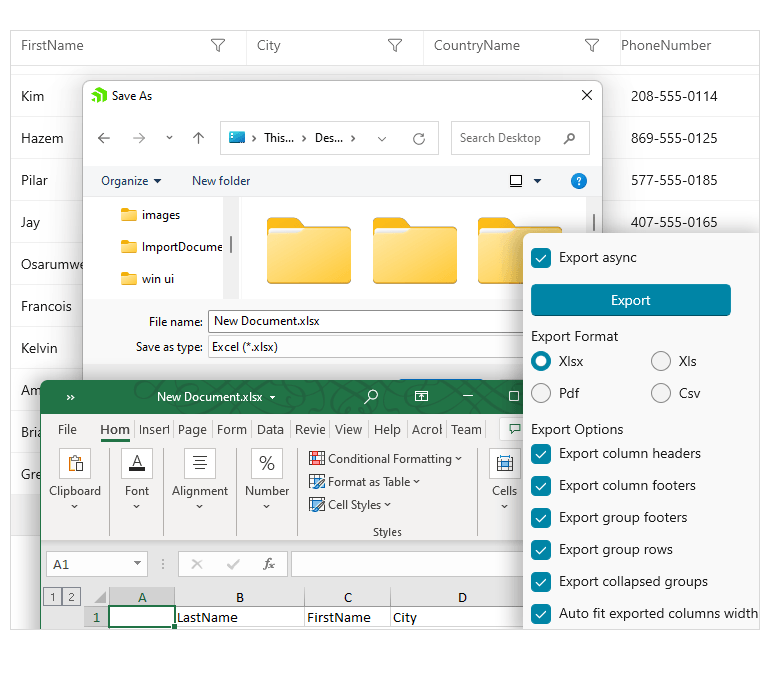The height and width of the screenshot is (690, 770).
Task: Switch to the Team ribbon tab
Action: coord(466,430)
